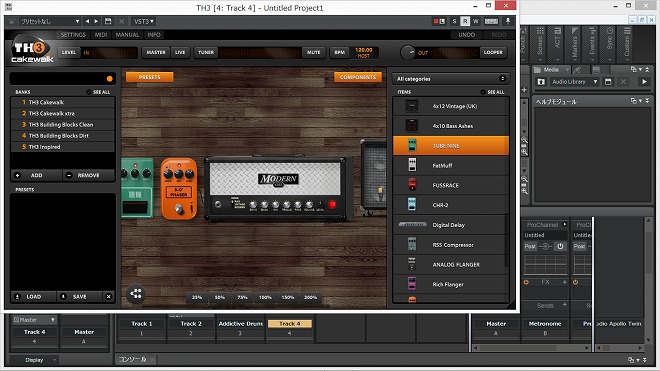The width and height of the screenshot is (660, 371).
Task: Toggle the Post button in ProChannel strip
Action: click(x=530, y=246)
